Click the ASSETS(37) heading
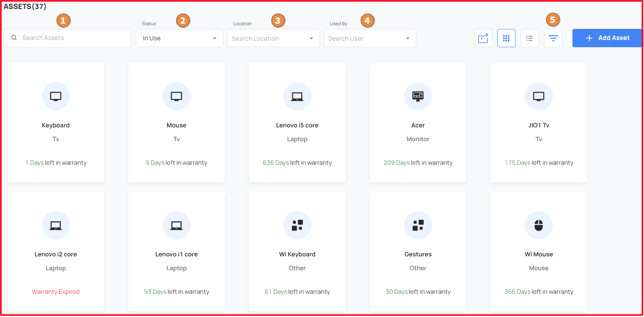The image size is (644, 317). 25,7
